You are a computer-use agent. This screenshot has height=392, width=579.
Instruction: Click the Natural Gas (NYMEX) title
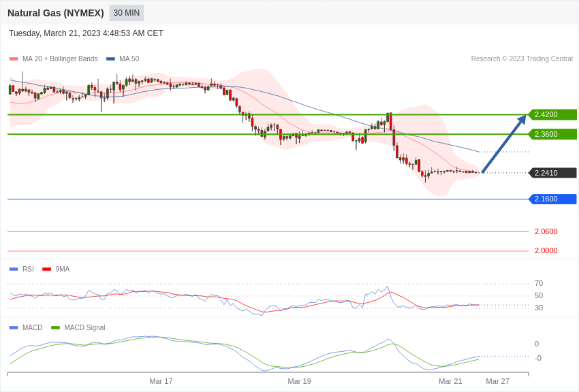[56, 13]
